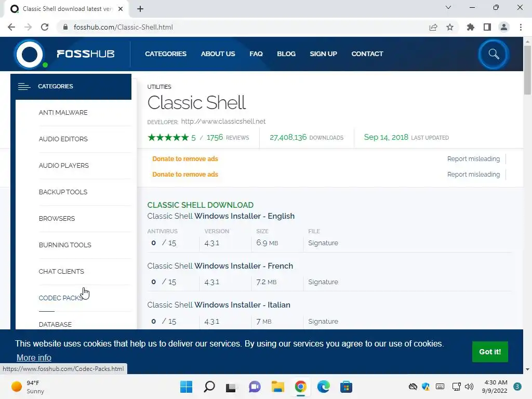Open Signature for the French installer
Viewport: 532px width, 399px height.
click(323, 282)
